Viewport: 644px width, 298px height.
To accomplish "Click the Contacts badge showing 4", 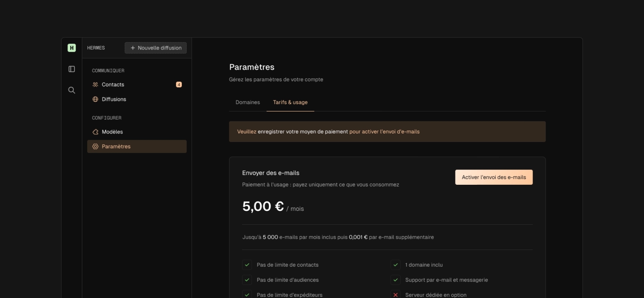I will 179,85.
